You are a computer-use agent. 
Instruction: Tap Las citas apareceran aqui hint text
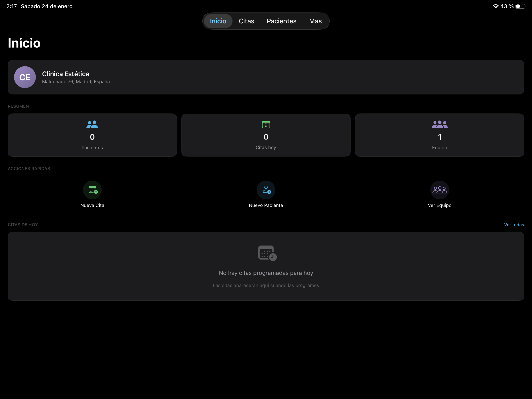pyautogui.click(x=266, y=285)
